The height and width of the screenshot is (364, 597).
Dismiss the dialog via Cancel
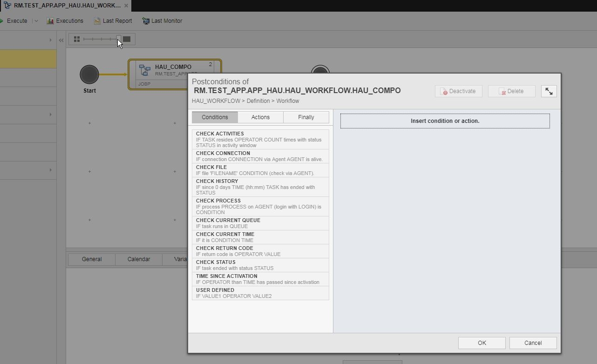[532, 343]
